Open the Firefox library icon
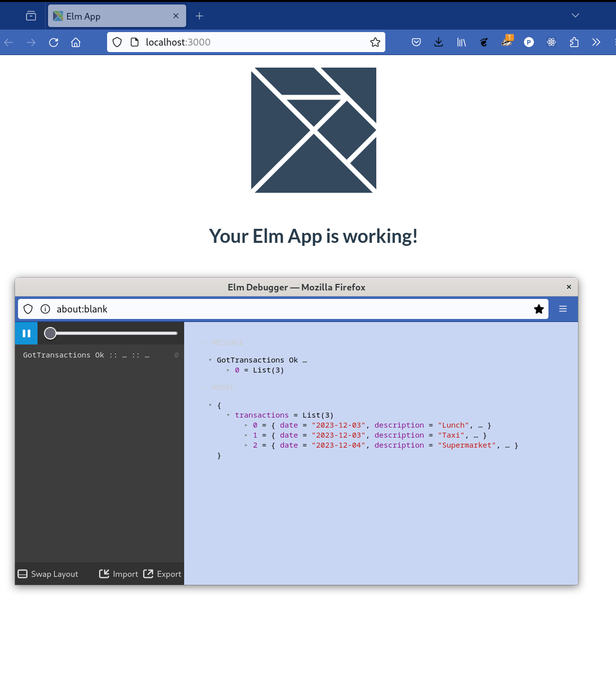Viewport: 616px width, 693px height. point(461,42)
